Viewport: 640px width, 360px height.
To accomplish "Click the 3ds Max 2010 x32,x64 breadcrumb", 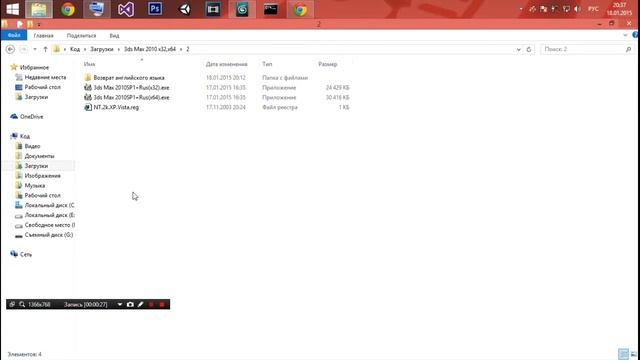I will [150, 49].
